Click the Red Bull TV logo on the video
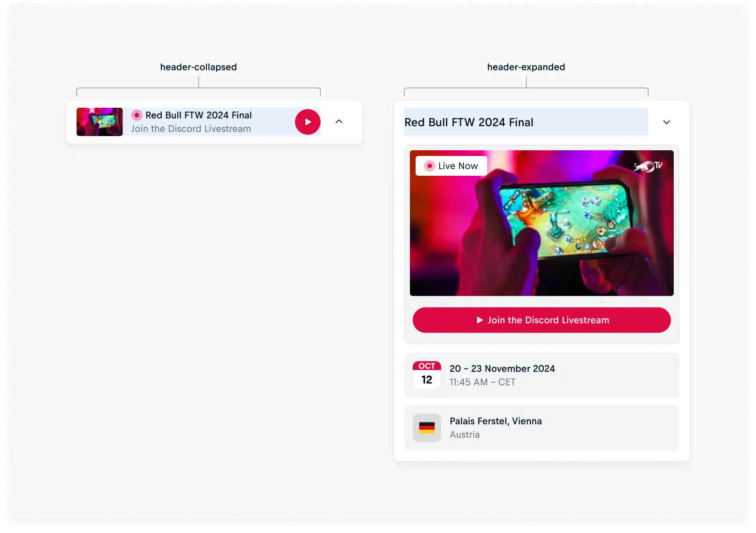The image size is (756, 533). [648, 166]
